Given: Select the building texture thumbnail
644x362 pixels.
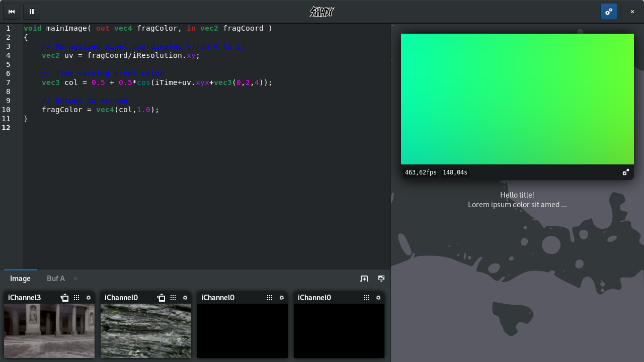Looking at the screenshot, I should pos(49,330).
